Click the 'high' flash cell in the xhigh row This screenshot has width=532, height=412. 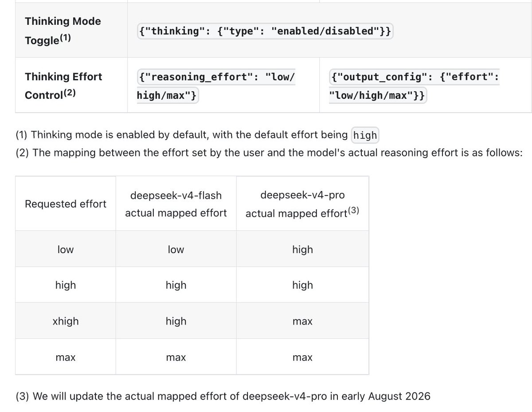(176, 321)
